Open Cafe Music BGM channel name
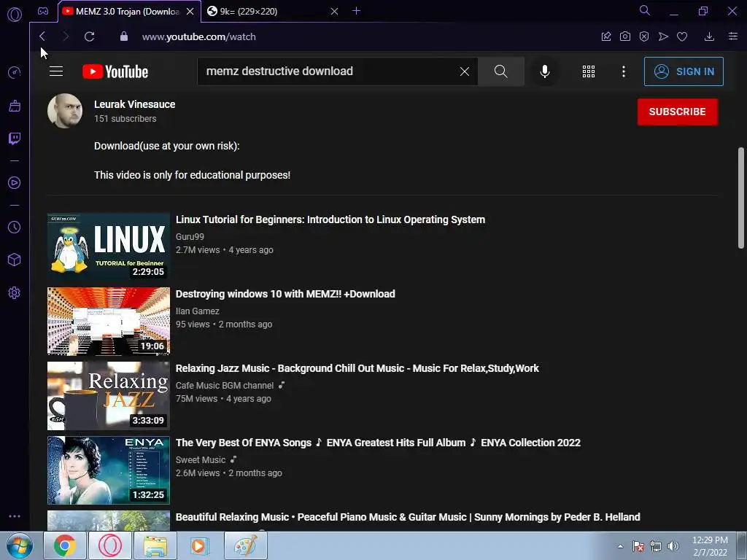This screenshot has width=747, height=560. click(225, 385)
